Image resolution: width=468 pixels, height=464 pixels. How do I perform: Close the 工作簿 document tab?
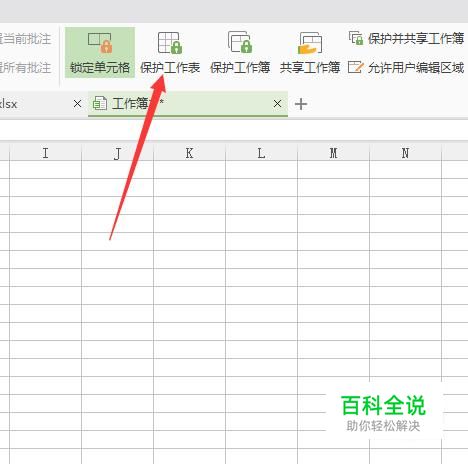pyautogui.click(x=277, y=104)
